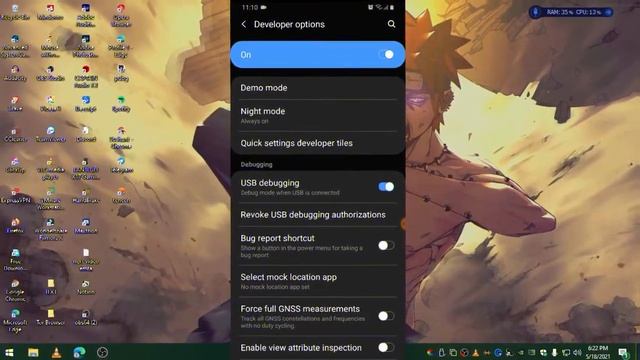Open Select mock location app

(318, 281)
